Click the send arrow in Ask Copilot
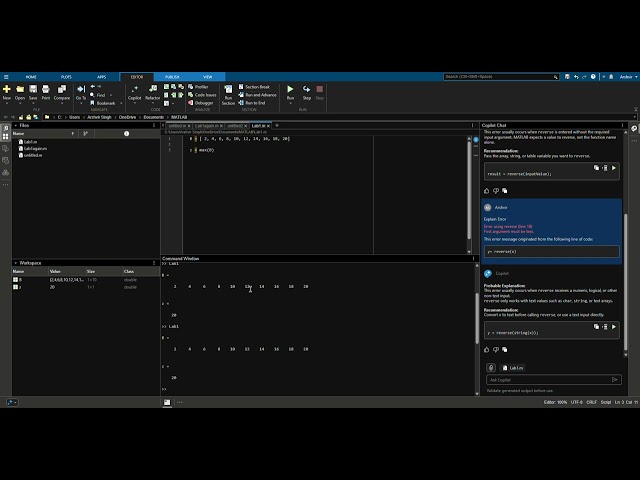The width and height of the screenshot is (640, 480). point(615,380)
